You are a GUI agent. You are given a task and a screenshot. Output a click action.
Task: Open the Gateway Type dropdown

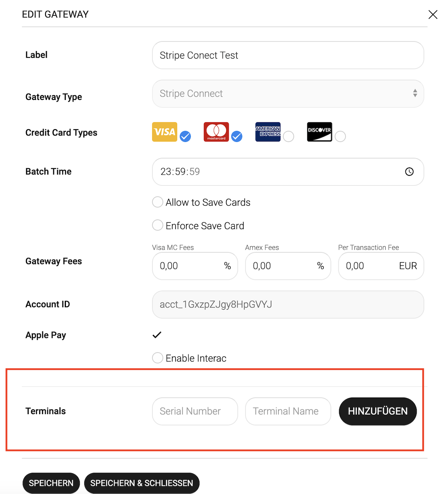288,94
